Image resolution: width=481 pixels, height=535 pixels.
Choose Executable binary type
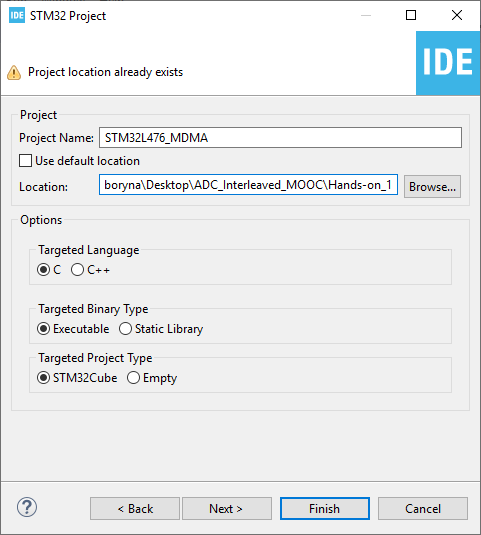coord(44,329)
